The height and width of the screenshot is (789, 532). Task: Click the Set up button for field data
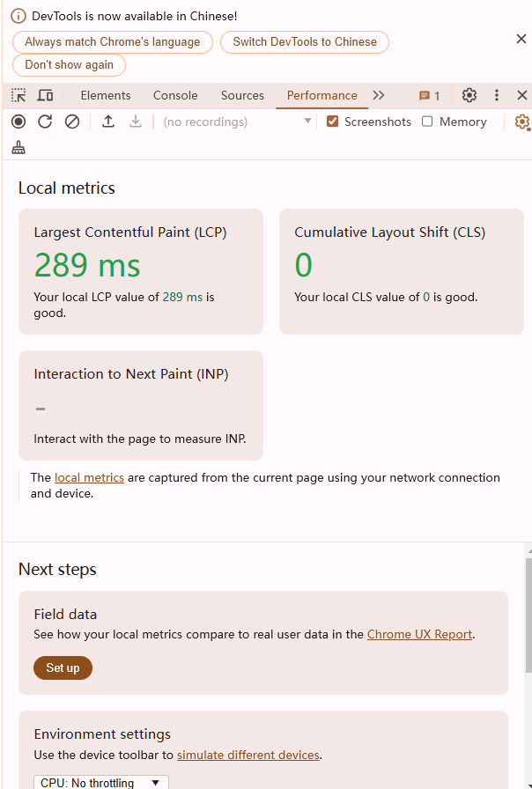pyautogui.click(x=63, y=667)
